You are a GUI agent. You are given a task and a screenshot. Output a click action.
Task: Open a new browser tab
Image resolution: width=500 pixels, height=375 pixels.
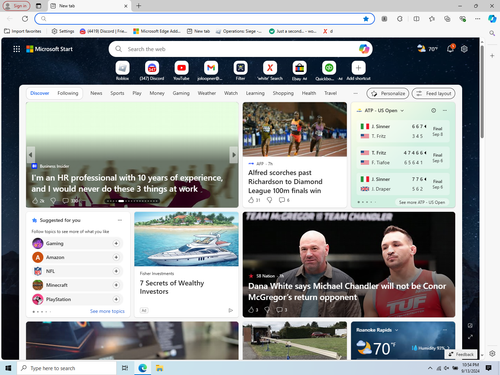click(139, 6)
